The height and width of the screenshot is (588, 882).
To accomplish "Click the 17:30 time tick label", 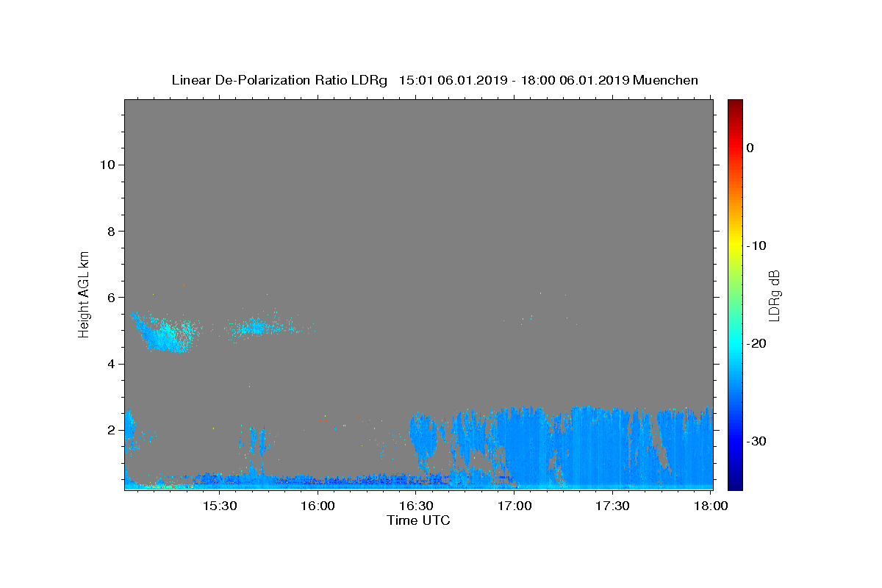I will point(612,506).
